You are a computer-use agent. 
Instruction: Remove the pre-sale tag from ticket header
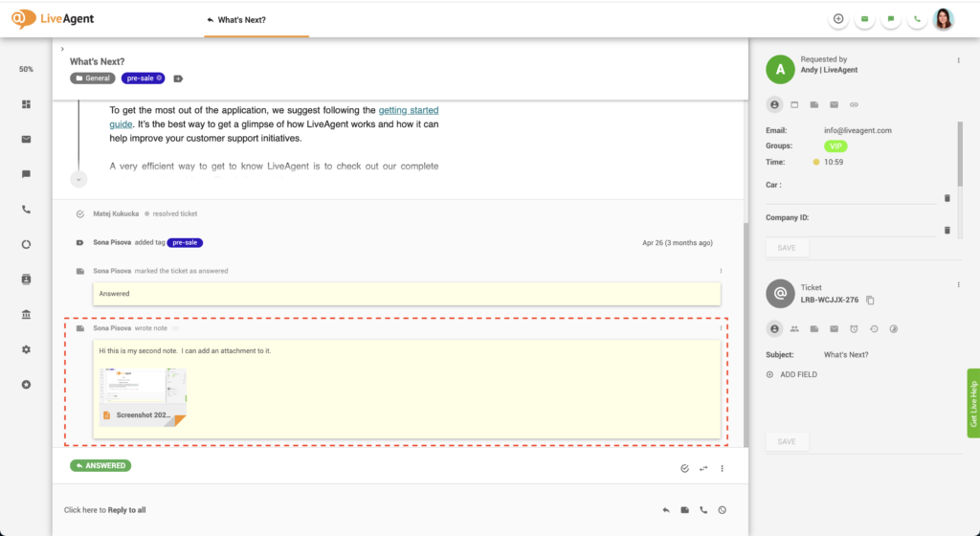[x=160, y=78]
